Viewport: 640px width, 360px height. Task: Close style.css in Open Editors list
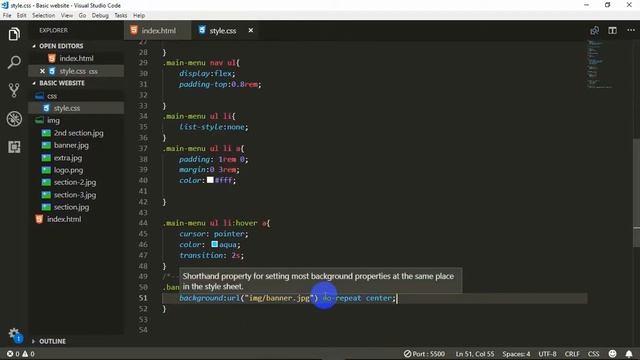pos(42,71)
